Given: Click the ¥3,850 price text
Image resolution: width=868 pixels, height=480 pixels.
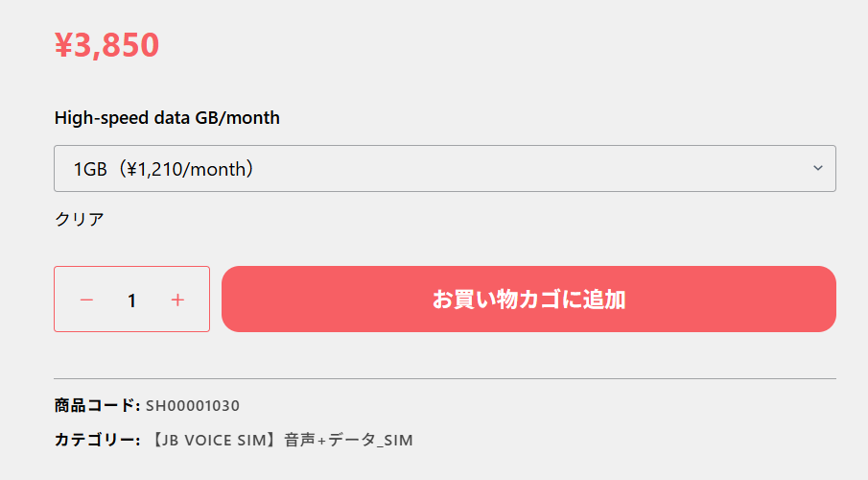Looking at the screenshot, I should click(x=106, y=45).
